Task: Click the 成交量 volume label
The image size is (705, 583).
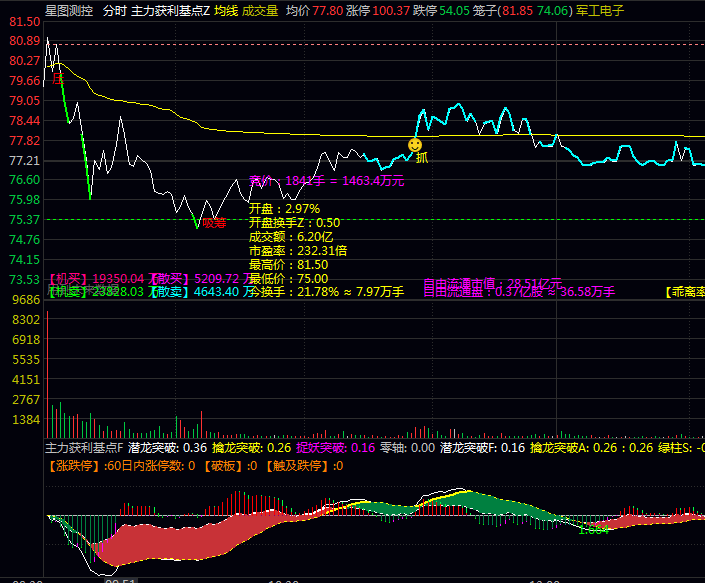Action: tap(261, 10)
